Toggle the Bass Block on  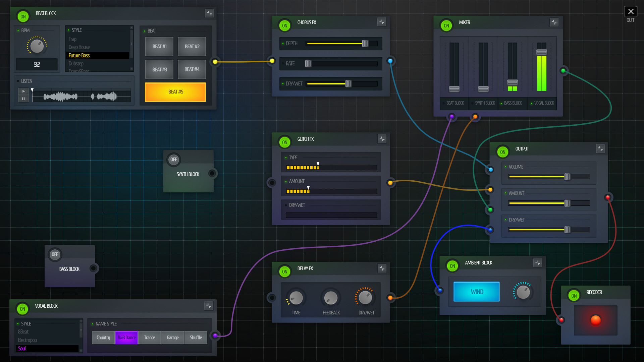(x=55, y=255)
